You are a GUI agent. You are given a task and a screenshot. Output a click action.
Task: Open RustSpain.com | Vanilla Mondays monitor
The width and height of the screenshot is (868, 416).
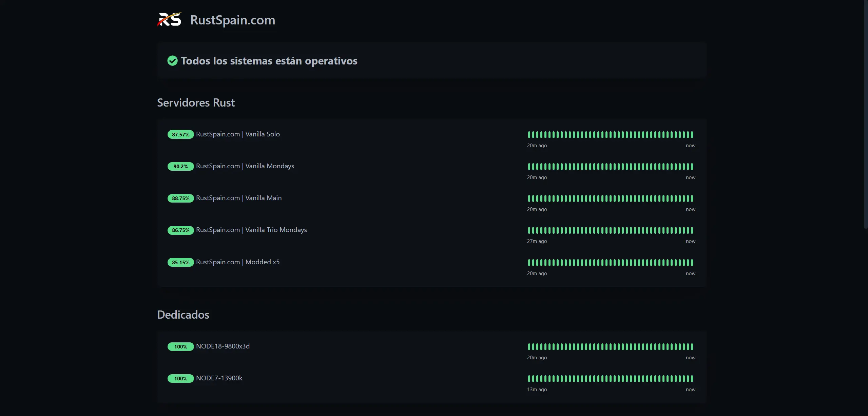pos(245,166)
